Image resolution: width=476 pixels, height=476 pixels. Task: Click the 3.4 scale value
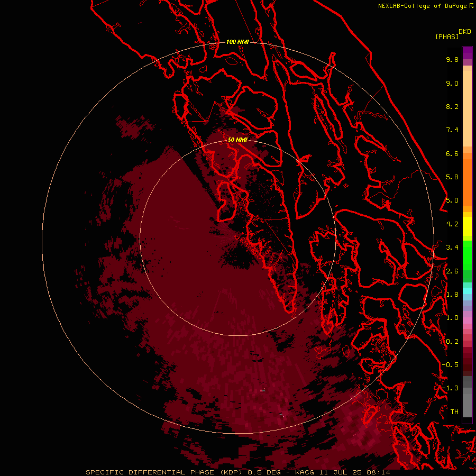[x=452, y=248]
